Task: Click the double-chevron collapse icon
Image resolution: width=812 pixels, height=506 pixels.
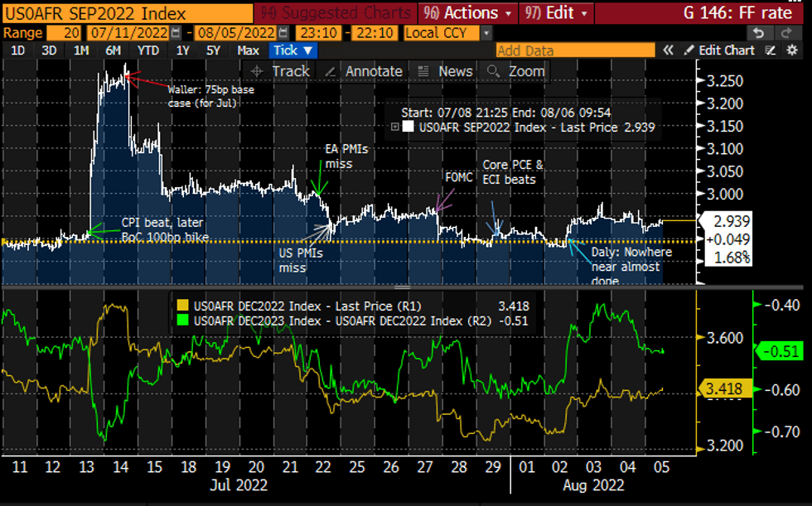Action: tap(668, 51)
